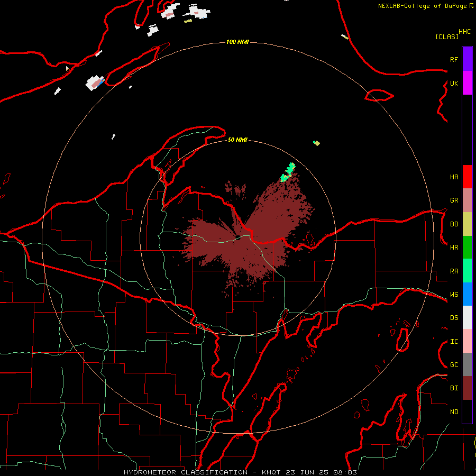Click the 'NEXLAB-College of DuPage' credit text
The width and height of the screenshot is (476, 476).
[423, 6]
